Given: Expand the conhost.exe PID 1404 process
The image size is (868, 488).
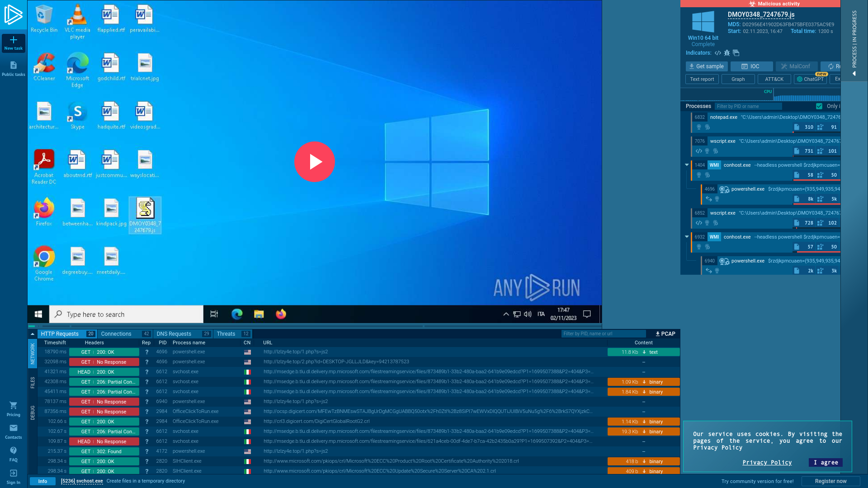Looking at the screenshot, I should (x=687, y=165).
